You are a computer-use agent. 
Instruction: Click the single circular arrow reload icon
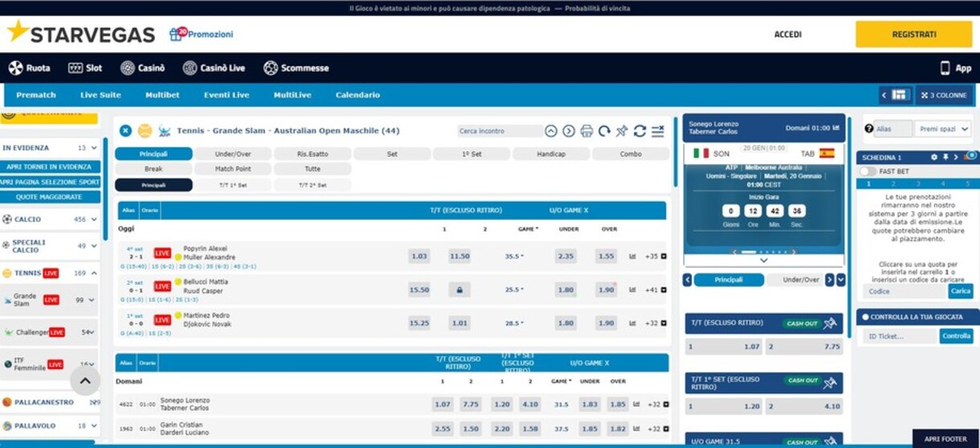[604, 131]
